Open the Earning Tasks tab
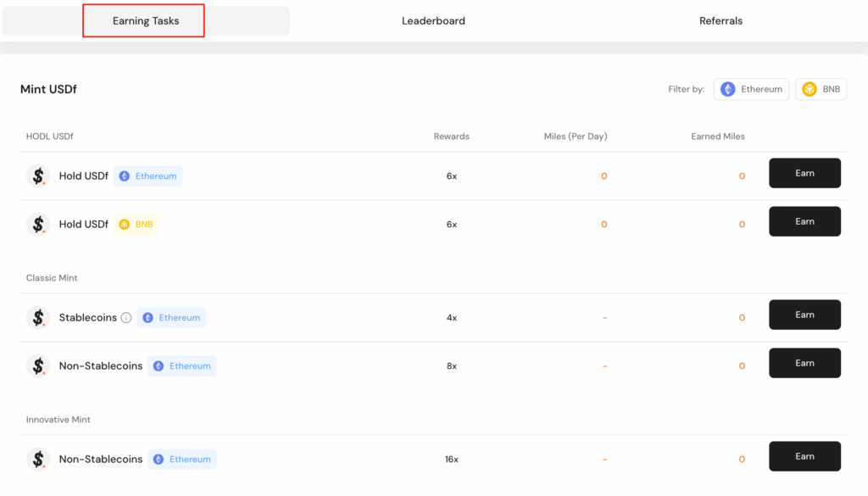 [x=146, y=21]
